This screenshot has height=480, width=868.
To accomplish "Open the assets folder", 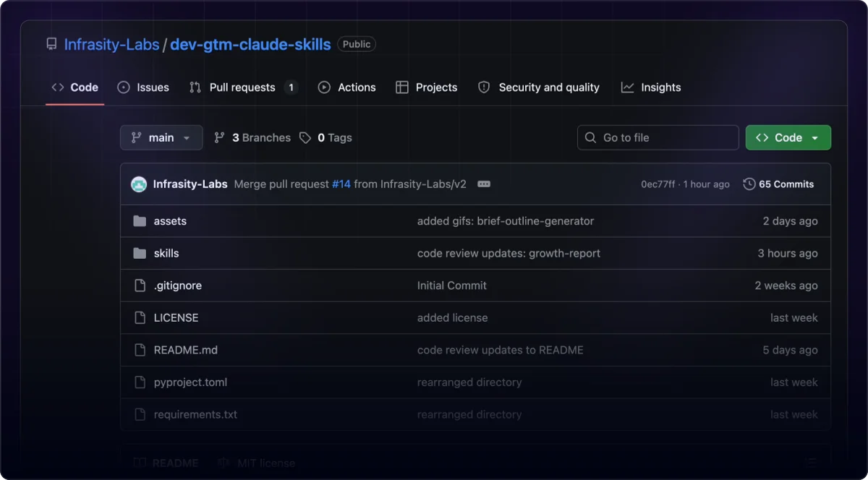I will pos(170,221).
